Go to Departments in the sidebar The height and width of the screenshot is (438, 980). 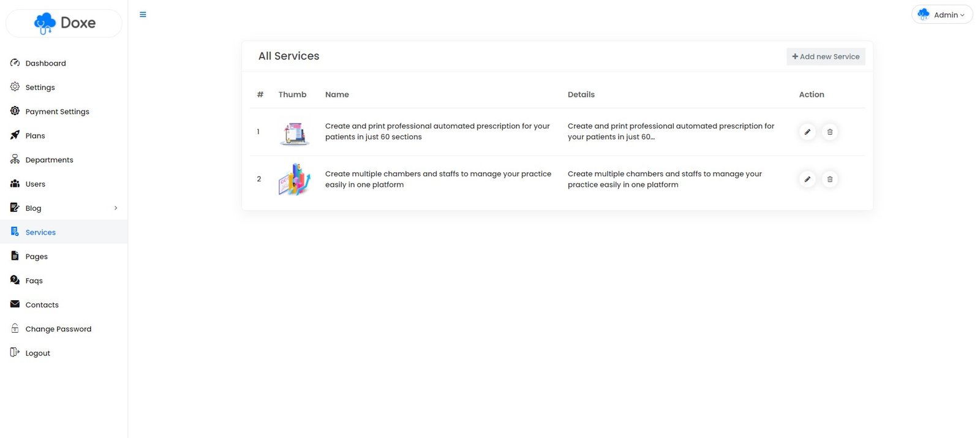click(49, 160)
